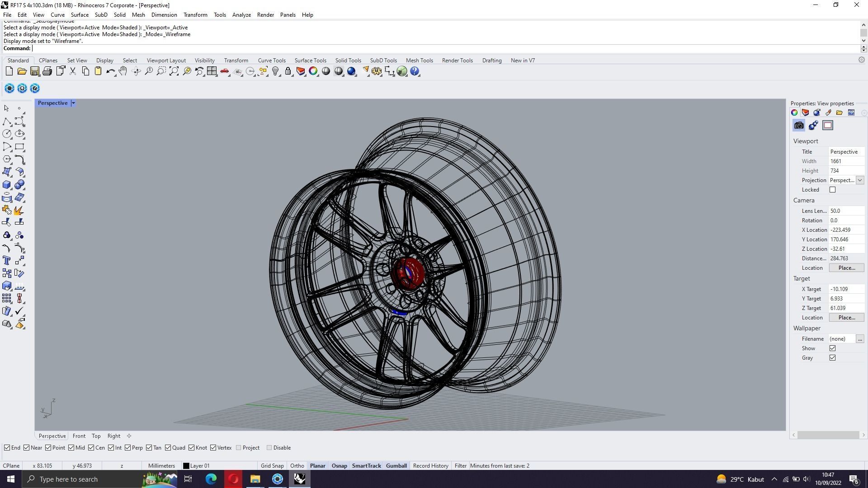The width and height of the screenshot is (868, 488).
Task: Click the Camera view properties icon
Action: (x=799, y=126)
